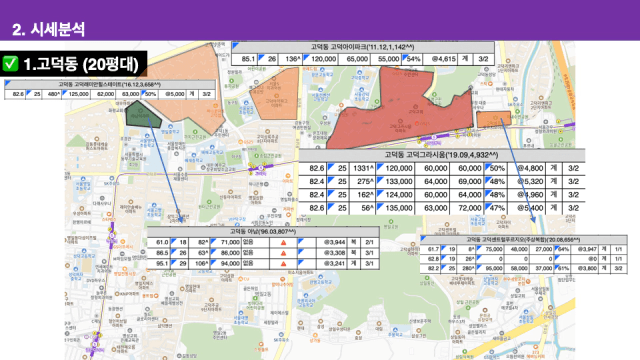Viewport: 640px width, 360px height.
Task: Select the 162^ cell in 그라시움 table
Action: [x=362, y=195]
